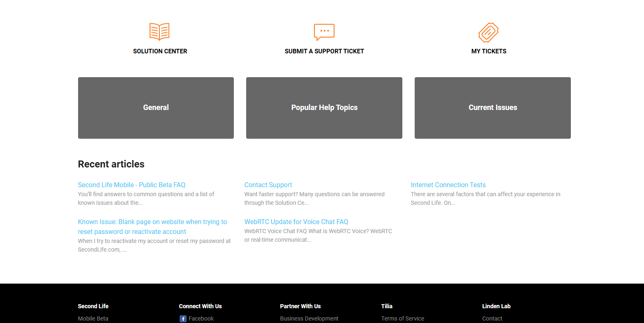Click the Recent articles heading
Image resolution: width=644 pixels, height=323 pixels.
pos(111,164)
